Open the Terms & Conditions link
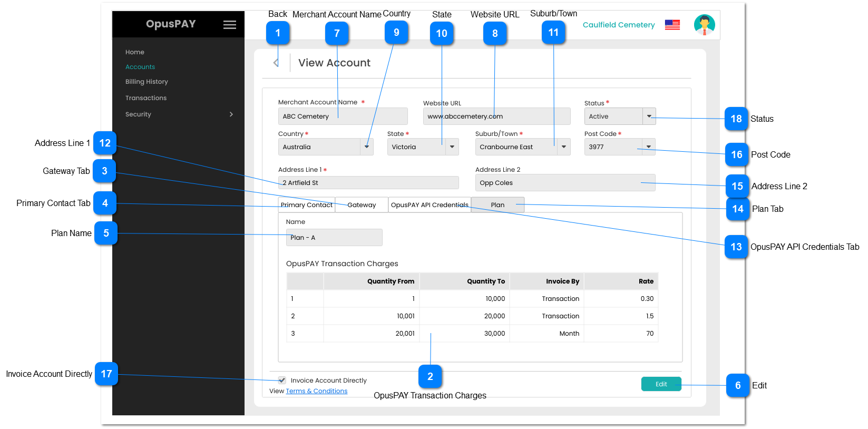This screenshot has height=429, width=868. (316, 391)
